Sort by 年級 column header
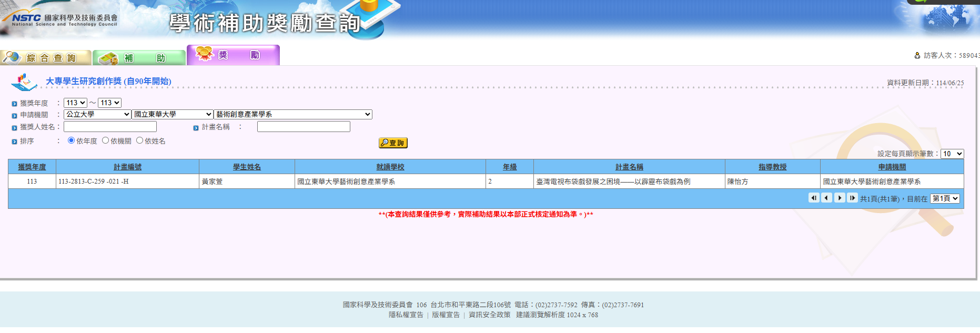 point(510,167)
